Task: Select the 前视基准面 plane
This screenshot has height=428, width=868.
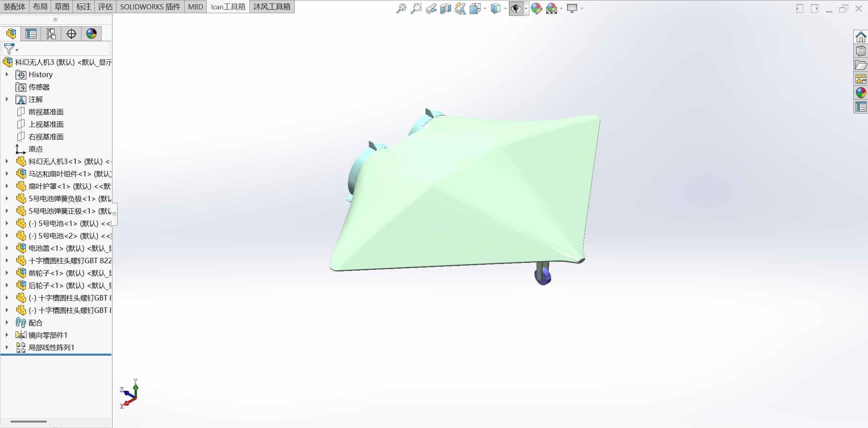Action: (x=46, y=112)
